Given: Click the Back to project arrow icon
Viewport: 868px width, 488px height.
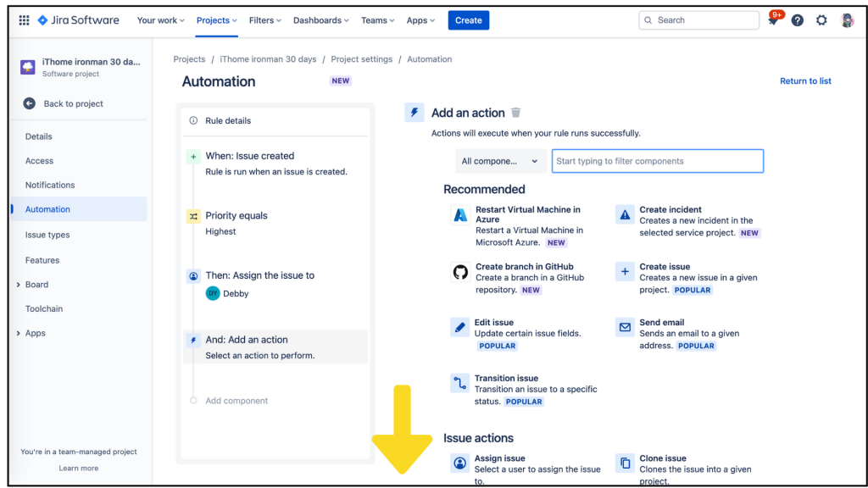Looking at the screenshot, I should coord(30,103).
